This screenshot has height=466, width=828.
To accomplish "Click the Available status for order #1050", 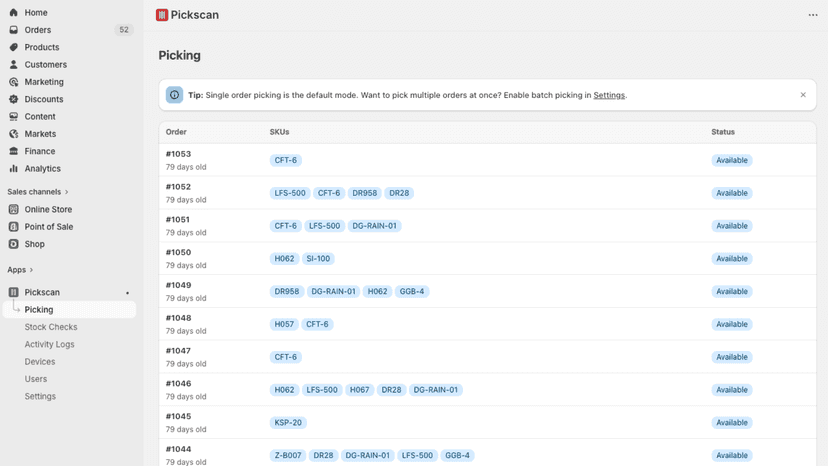I will point(731,258).
